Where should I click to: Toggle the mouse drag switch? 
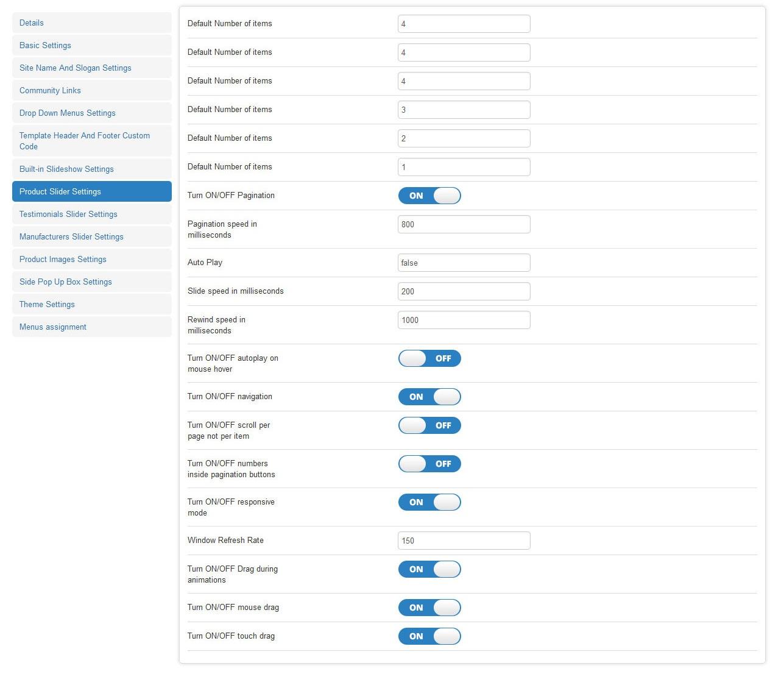click(429, 608)
